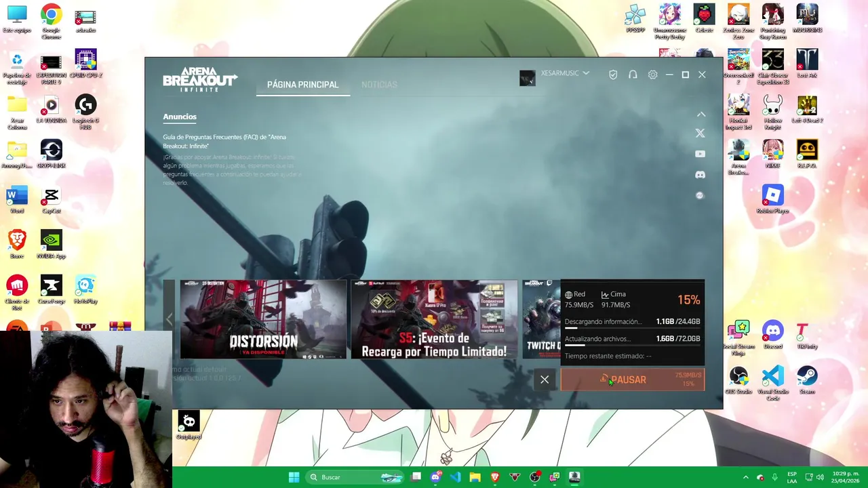
Task: Click the Red network speed indicator
Action: click(x=579, y=300)
